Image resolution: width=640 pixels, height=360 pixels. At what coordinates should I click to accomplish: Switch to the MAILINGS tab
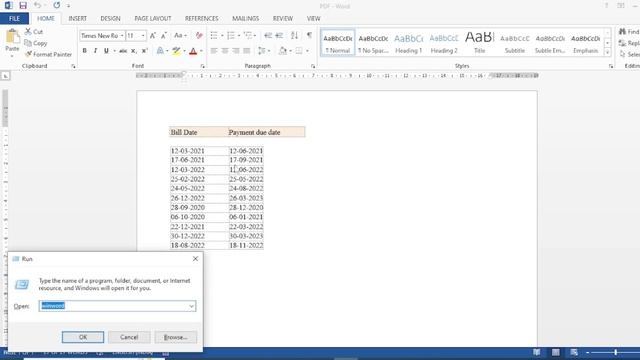pos(245,19)
